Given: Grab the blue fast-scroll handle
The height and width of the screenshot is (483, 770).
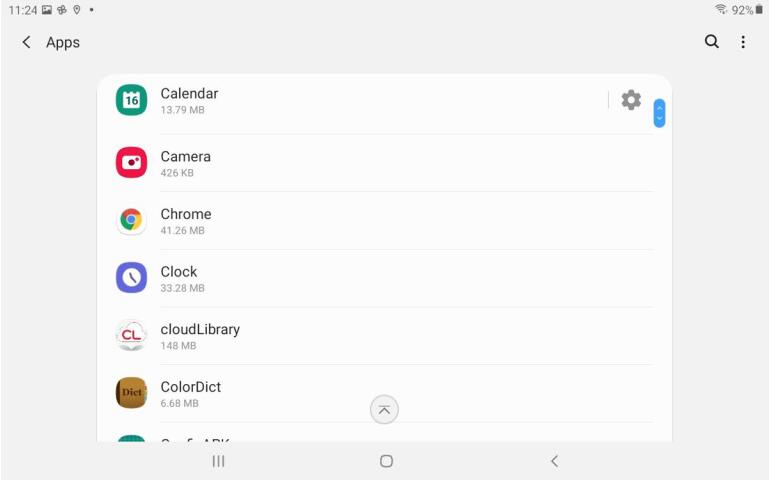Looking at the screenshot, I should click(659, 113).
